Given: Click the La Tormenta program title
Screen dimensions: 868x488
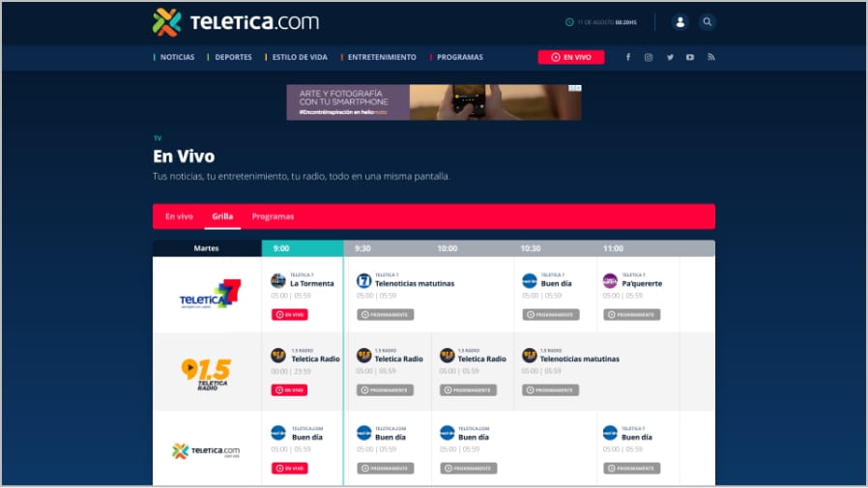Looking at the screenshot, I should [x=312, y=283].
